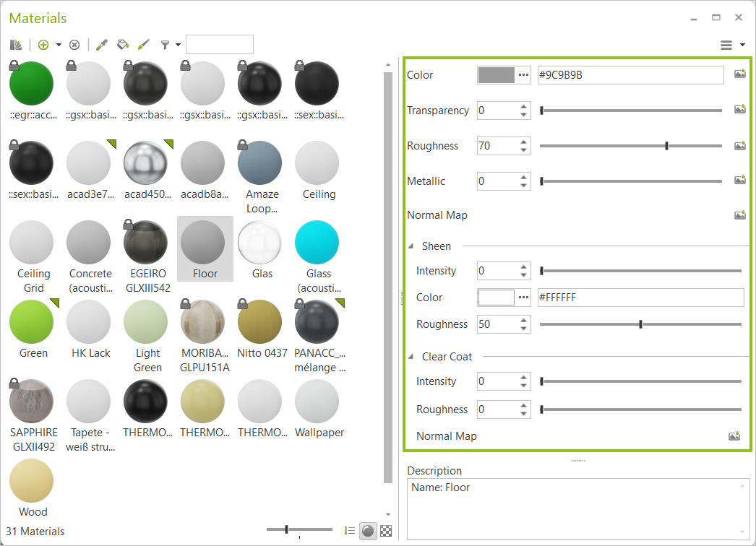Create a new material with the plus icon
This screenshot has height=546, width=756.
pyautogui.click(x=43, y=44)
